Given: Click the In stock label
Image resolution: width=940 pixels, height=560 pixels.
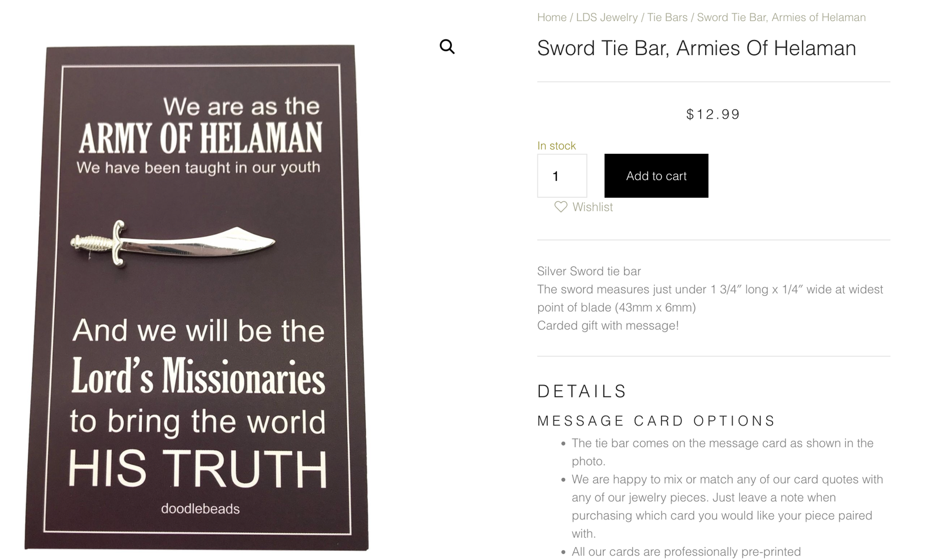Looking at the screenshot, I should [556, 146].
